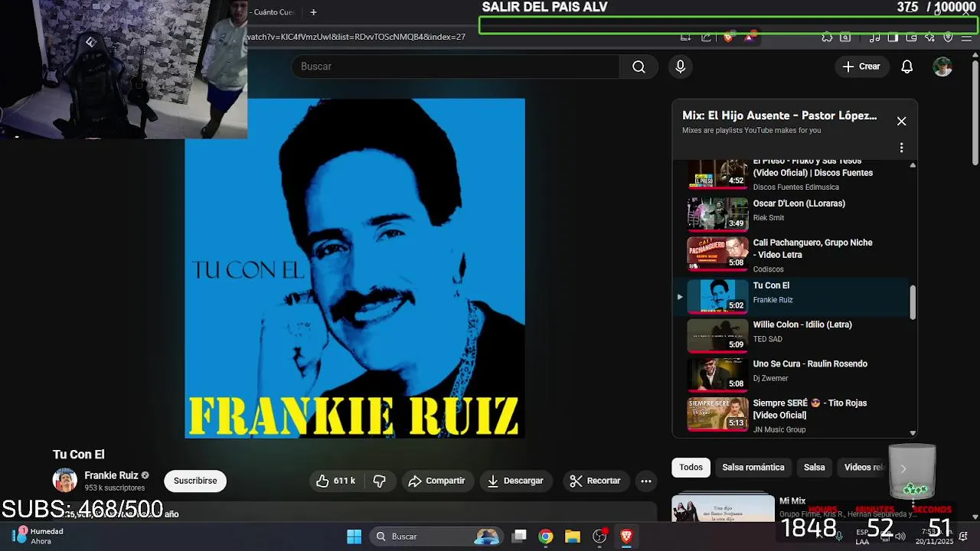Switch to OBS Studio on the taskbar
The image size is (980, 551).
(599, 536)
